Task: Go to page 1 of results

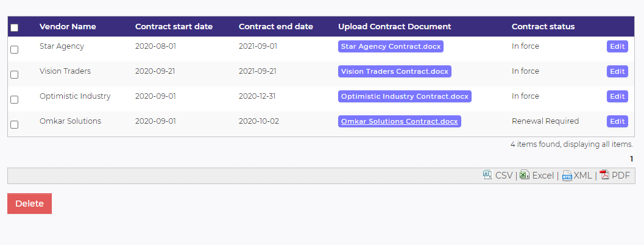Action: pos(631,159)
